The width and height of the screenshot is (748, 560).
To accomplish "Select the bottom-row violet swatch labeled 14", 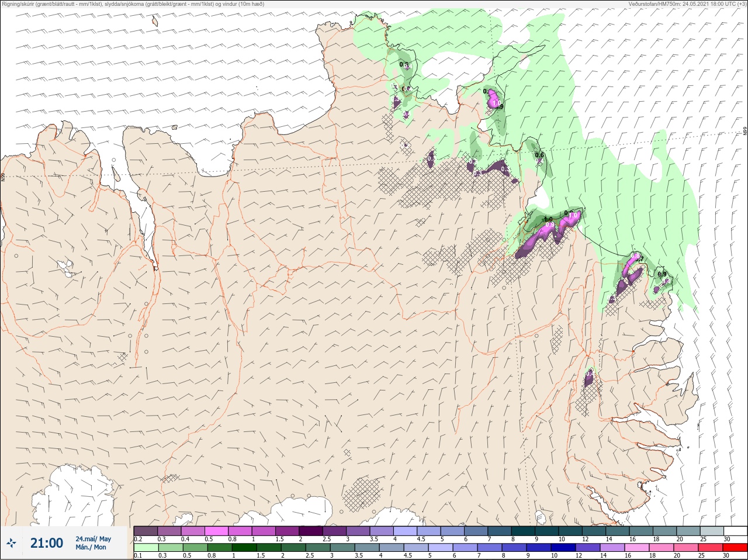I will [612, 548].
